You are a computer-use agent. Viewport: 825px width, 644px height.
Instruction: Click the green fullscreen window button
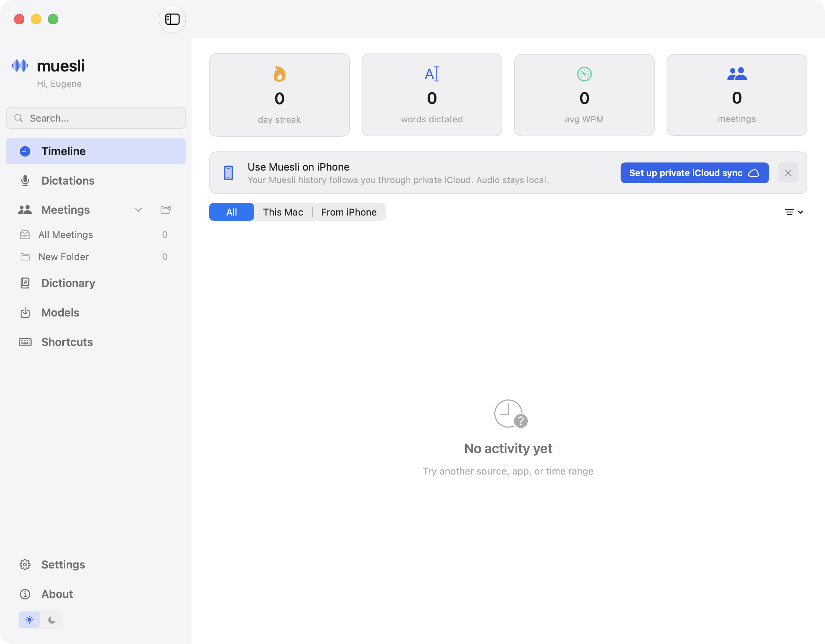[53, 19]
